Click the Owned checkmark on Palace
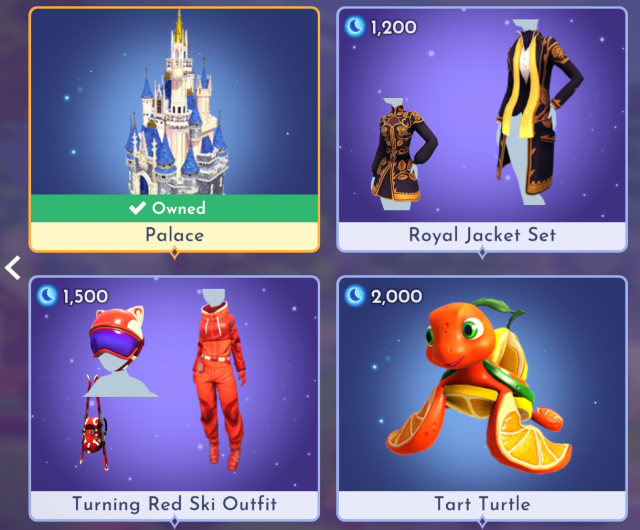The width and height of the screenshot is (640, 530). pyautogui.click(x=137, y=208)
